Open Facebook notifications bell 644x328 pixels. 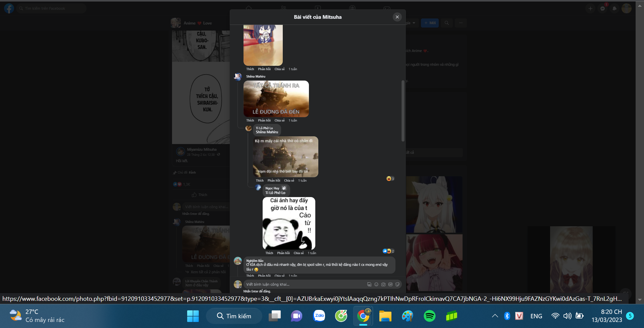[614, 8]
